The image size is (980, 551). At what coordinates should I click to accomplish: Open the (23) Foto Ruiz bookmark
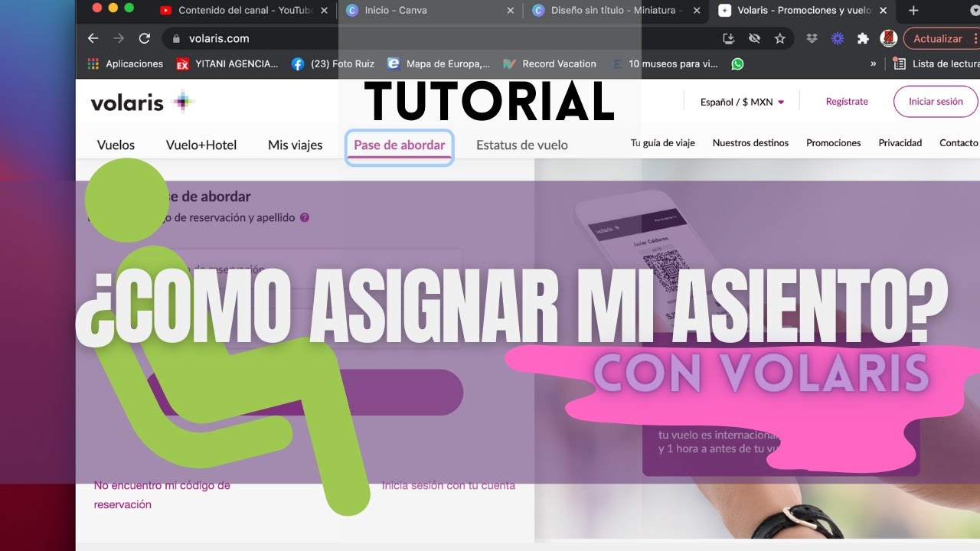333,64
